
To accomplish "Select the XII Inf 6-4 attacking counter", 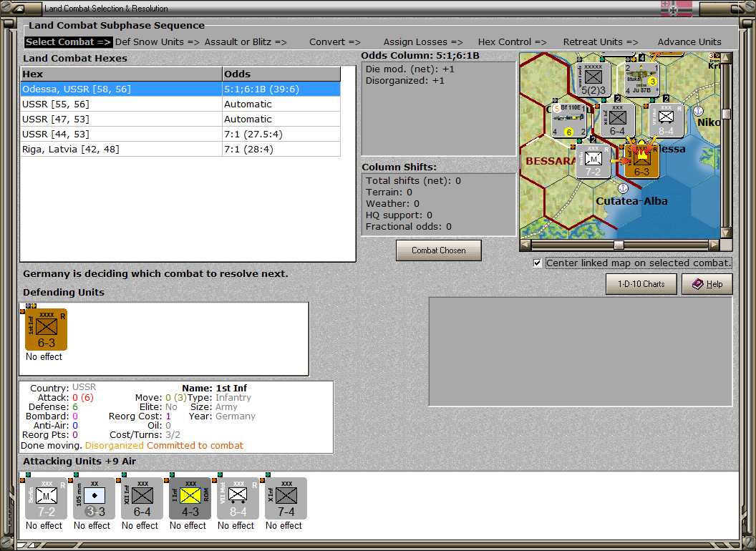I will point(142,499).
